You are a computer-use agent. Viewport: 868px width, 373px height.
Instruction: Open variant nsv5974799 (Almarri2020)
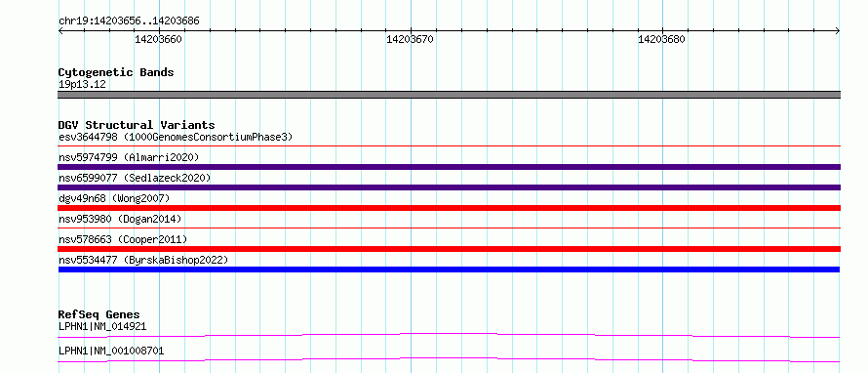(129, 157)
